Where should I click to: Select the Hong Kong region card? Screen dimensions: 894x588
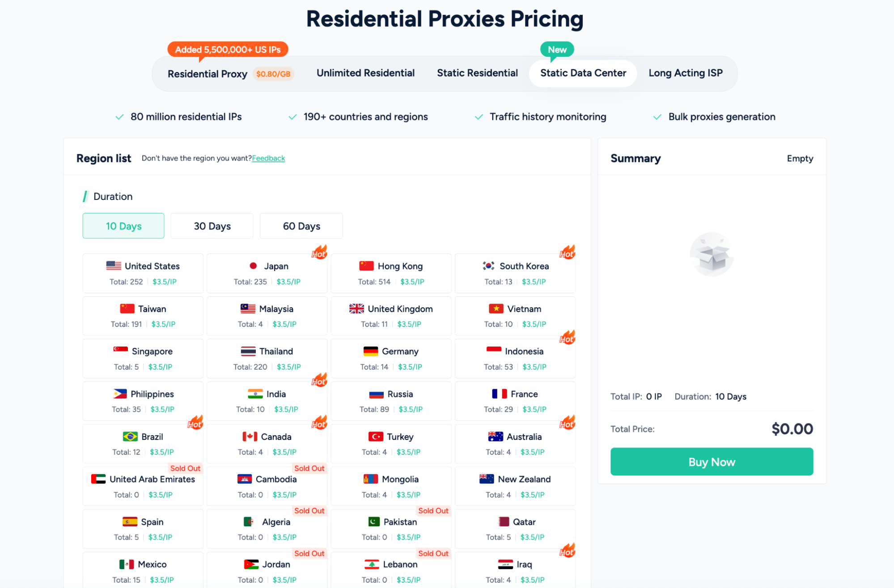pos(391,273)
